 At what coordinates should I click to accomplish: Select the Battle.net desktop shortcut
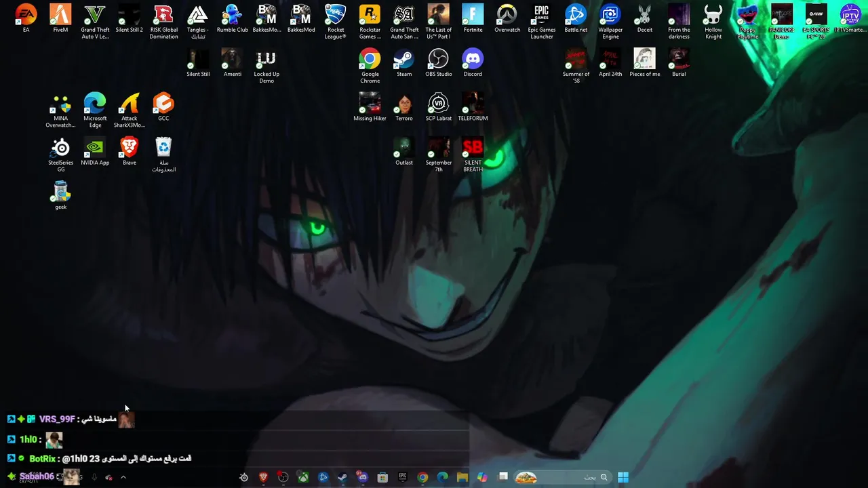[x=576, y=19]
